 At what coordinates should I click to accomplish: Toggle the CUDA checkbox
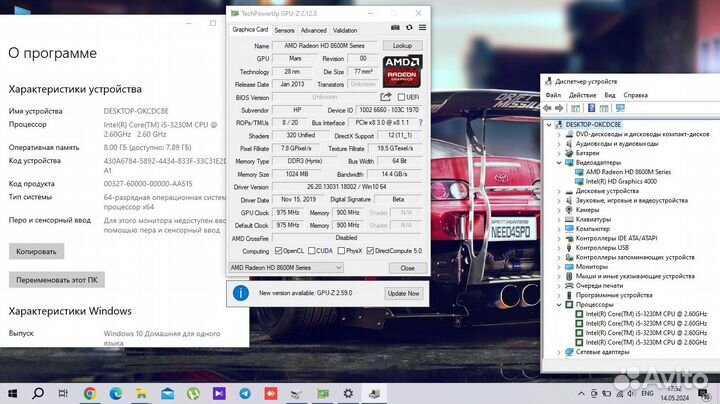pyautogui.click(x=312, y=251)
